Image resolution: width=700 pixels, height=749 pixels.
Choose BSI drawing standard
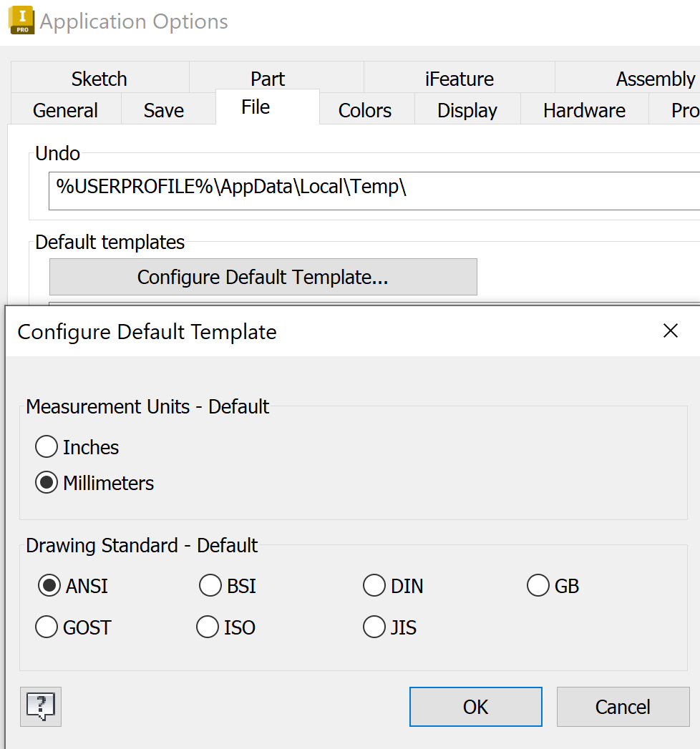210,586
